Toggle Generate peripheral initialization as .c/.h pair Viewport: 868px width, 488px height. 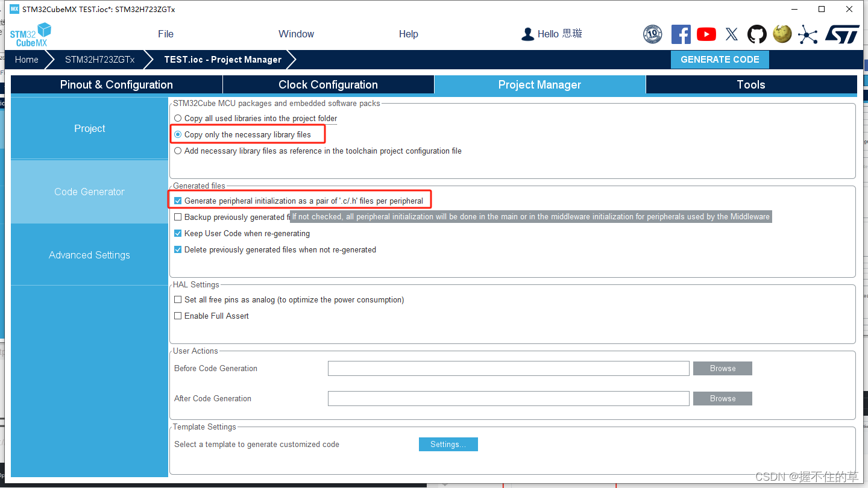[x=178, y=201]
